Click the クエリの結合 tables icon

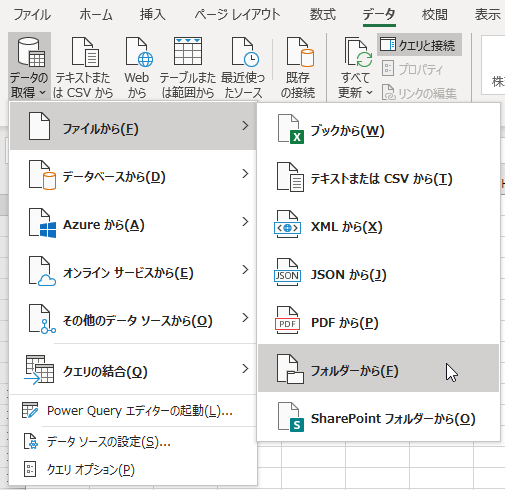tap(39, 370)
